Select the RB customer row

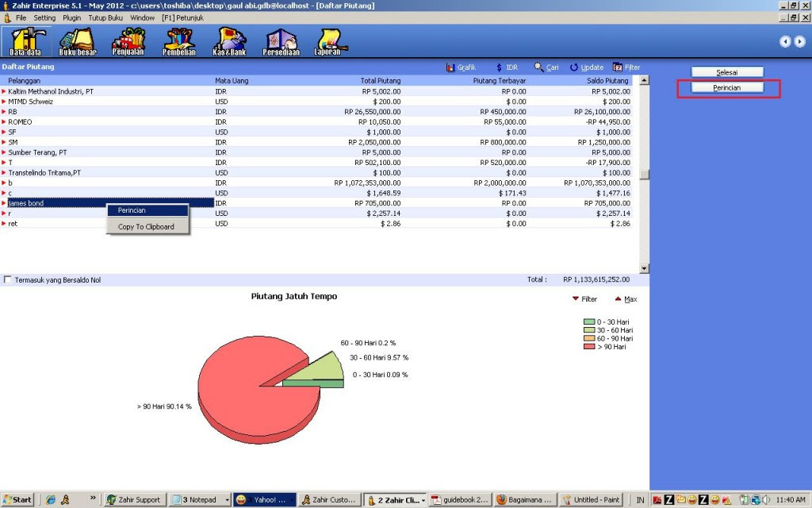316,111
